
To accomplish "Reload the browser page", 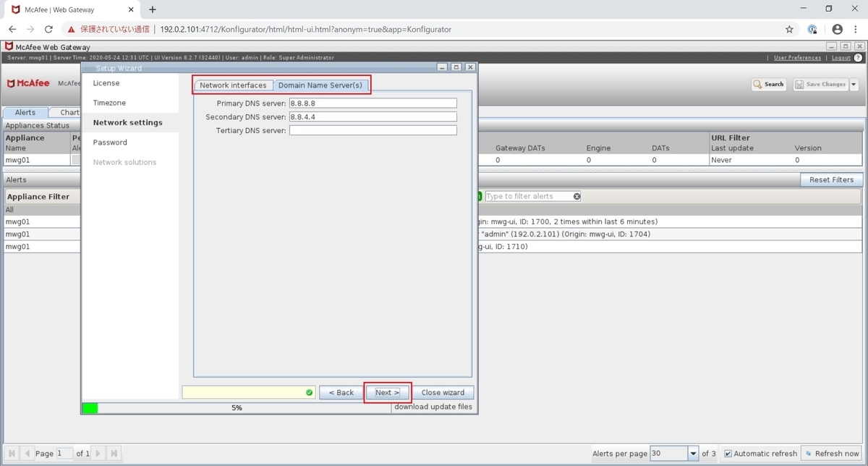I will coord(48,29).
